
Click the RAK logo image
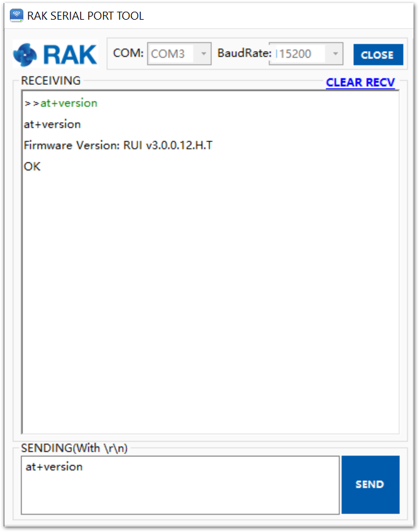click(x=55, y=54)
